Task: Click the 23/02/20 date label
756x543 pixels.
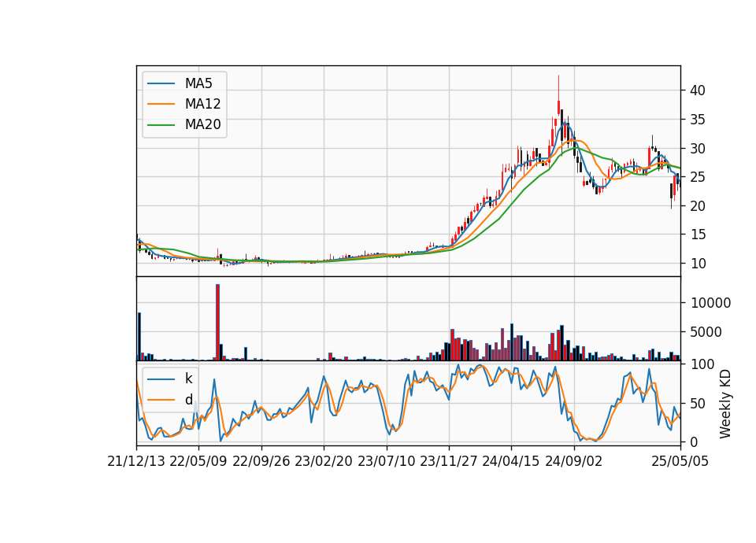Action: coord(324,461)
